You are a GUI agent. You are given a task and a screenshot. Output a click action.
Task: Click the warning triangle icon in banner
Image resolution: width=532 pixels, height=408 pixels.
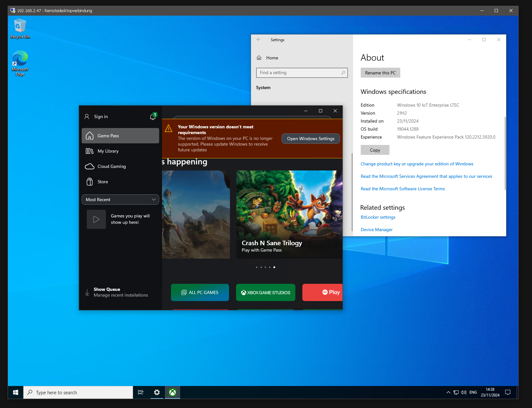(x=168, y=129)
